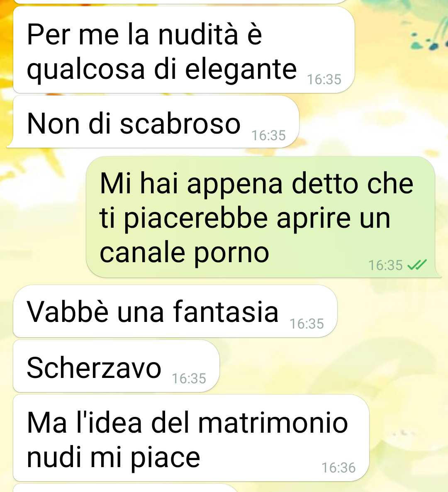Tap the cut-off message bubble at the top
Screen dimensions: 448x492
(x=180, y=2)
